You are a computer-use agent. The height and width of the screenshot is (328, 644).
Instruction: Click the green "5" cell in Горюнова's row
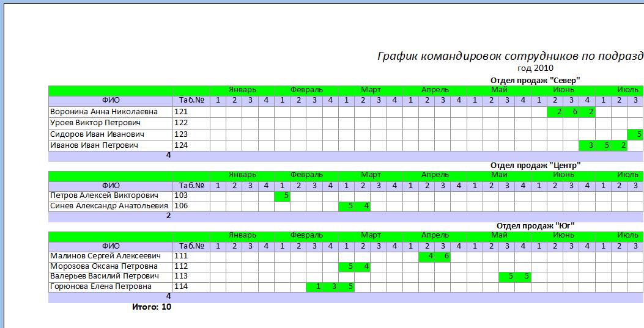[x=346, y=286]
